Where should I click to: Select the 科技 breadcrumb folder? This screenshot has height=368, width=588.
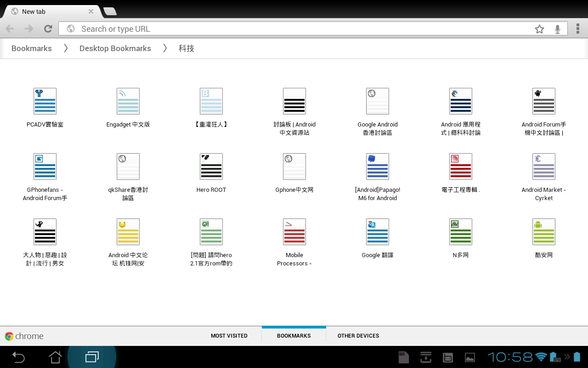pos(187,48)
